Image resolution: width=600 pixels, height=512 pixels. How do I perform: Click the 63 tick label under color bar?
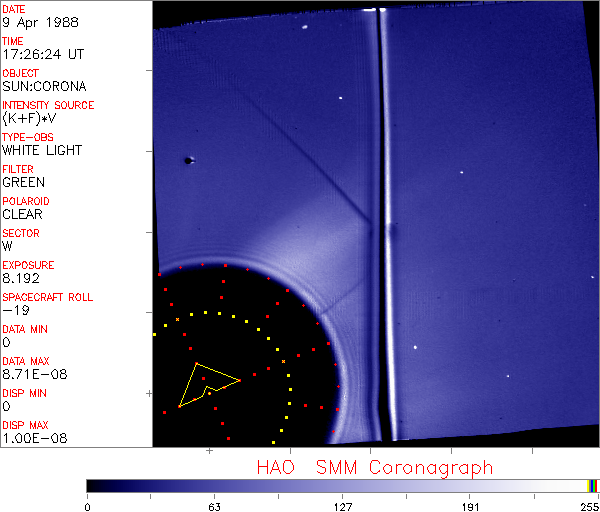(214, 505)
